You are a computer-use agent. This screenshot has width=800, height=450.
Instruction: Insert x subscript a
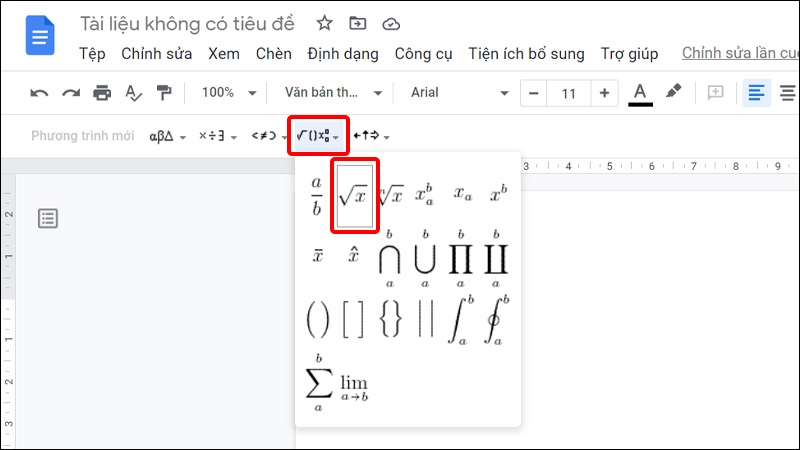(462, 194)
